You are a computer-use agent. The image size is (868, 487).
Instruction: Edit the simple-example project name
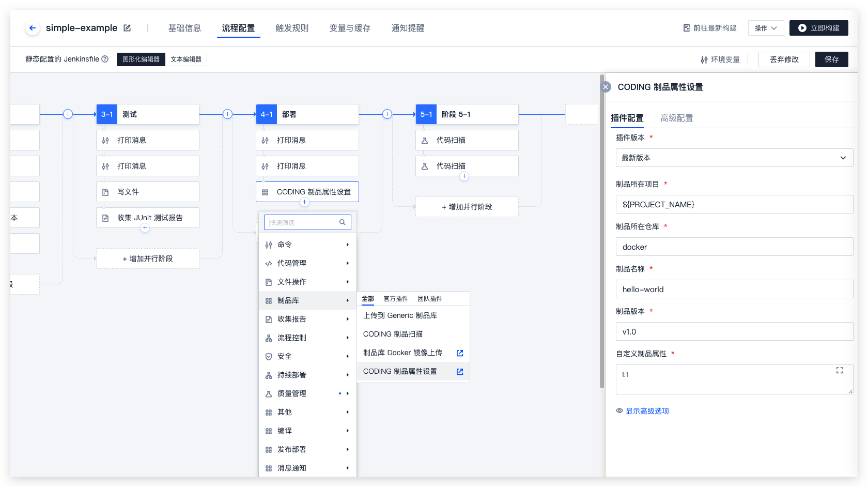127,28
